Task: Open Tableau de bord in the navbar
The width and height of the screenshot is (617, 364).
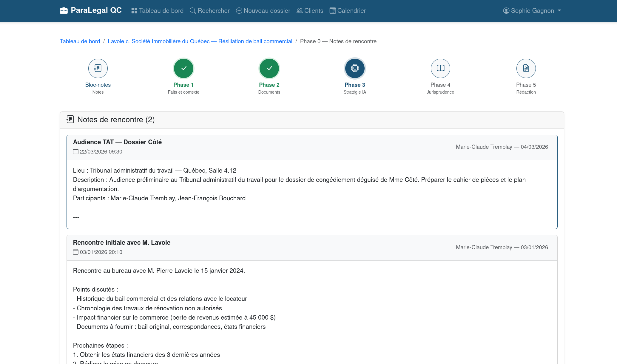Action: [158, 11]
